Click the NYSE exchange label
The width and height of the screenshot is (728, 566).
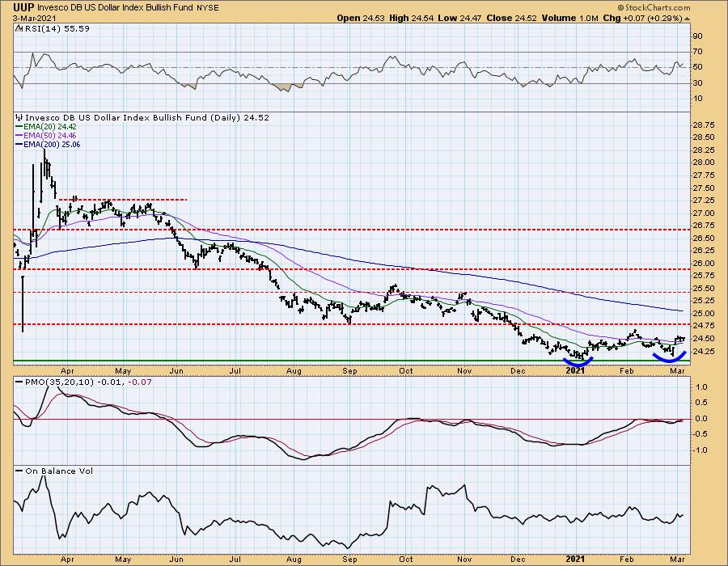click(208, 8)
